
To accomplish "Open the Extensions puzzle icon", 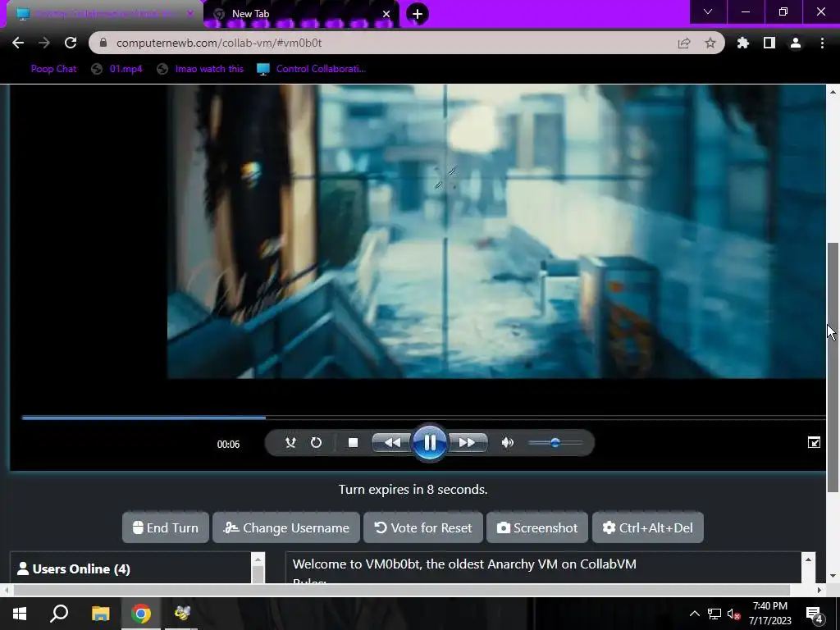I will point(742,43).
